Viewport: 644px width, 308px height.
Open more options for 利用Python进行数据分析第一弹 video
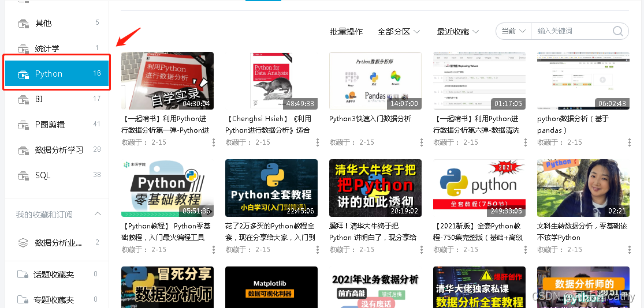pos(214,142)
